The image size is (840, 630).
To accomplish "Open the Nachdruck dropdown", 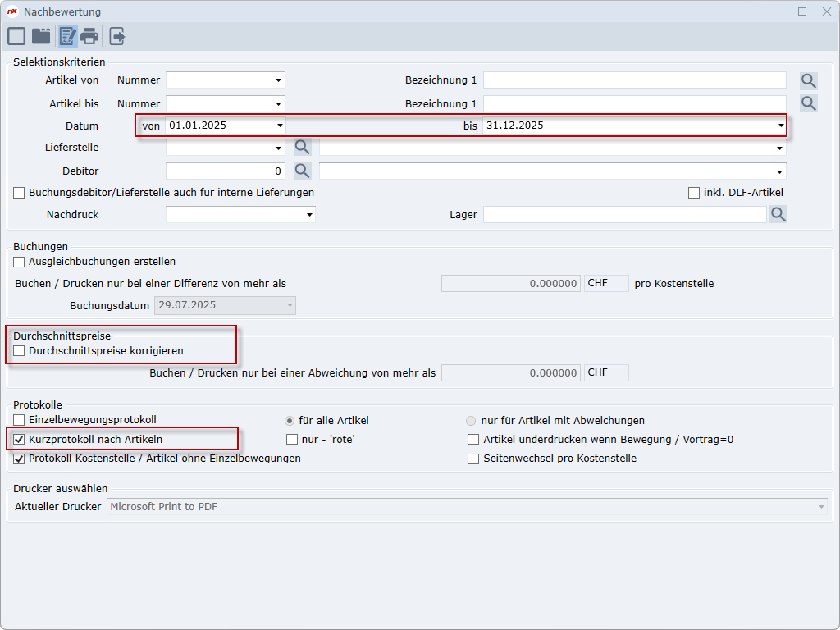I will pyautogui.click(x=309, y=215).
